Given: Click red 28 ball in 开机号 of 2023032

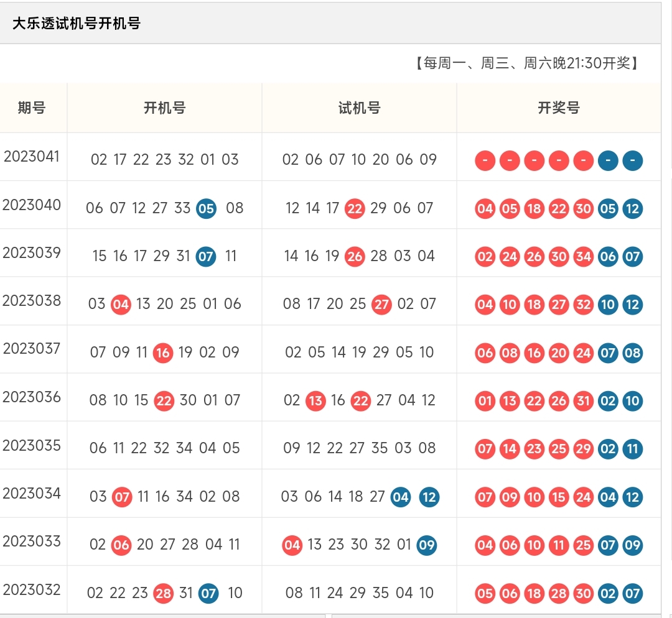Looking at the screenshot, I should click(163, 594).
